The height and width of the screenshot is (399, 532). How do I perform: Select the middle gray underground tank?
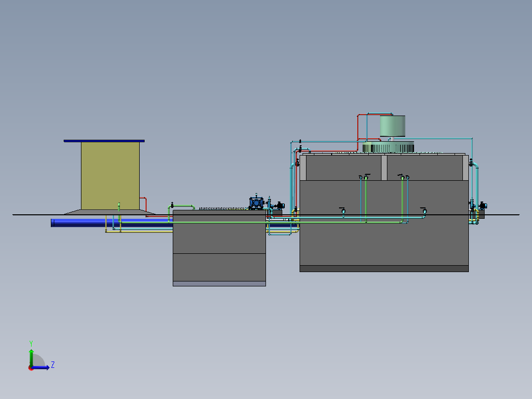(x=219, y=248)
